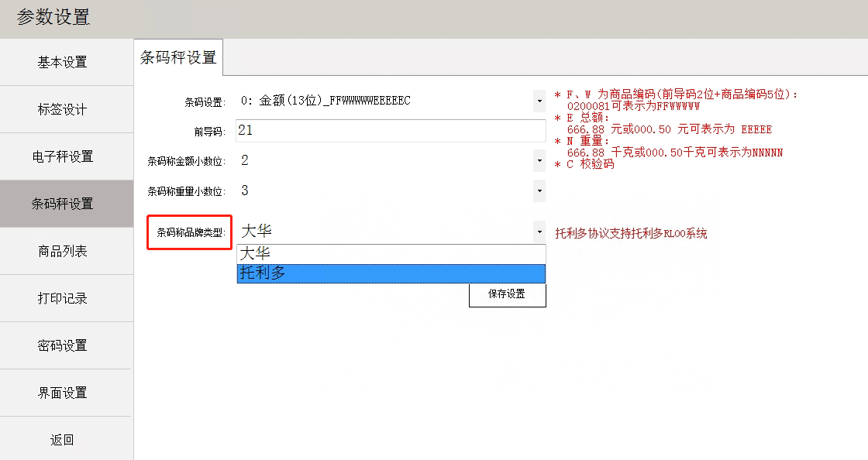Switch to 界面设置 in the sidebar

coord(62,393)
